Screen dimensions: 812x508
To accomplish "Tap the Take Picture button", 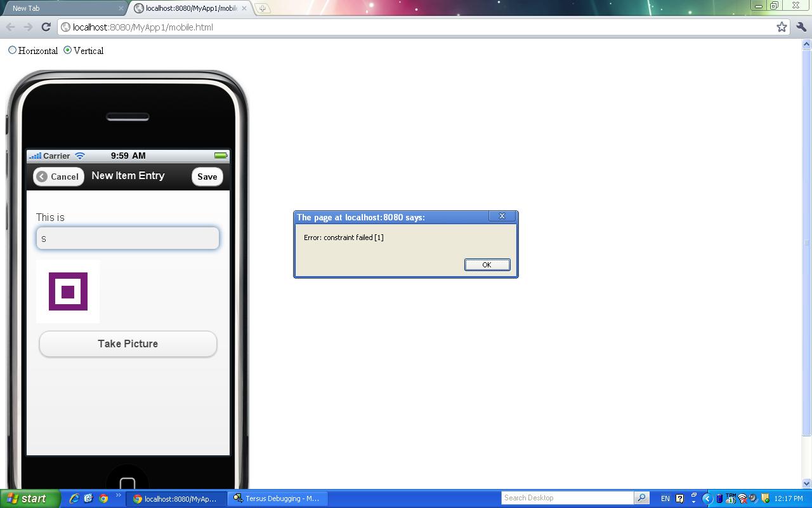I will coord(128,344).
